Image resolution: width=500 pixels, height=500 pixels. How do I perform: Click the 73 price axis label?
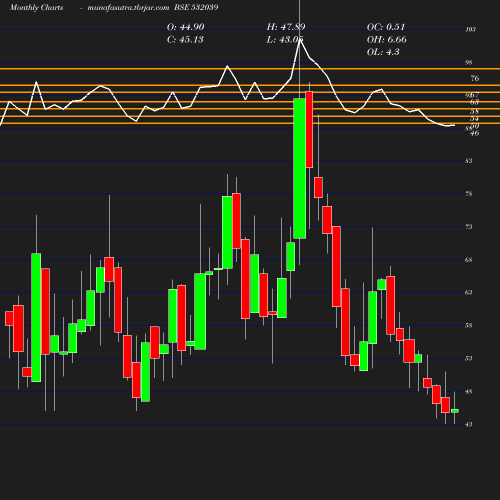pos(469,227)
